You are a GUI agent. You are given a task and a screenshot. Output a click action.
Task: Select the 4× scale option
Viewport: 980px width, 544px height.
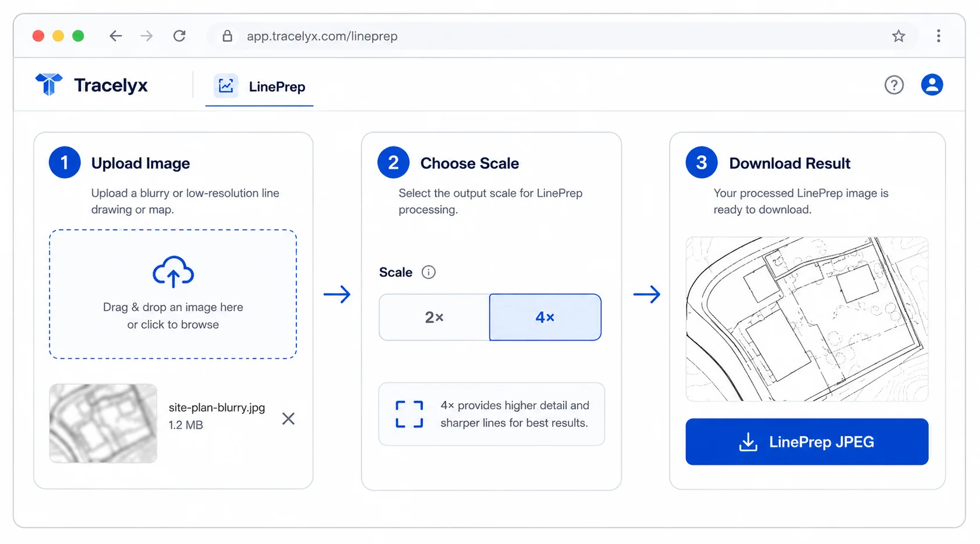tap(545, 317)
